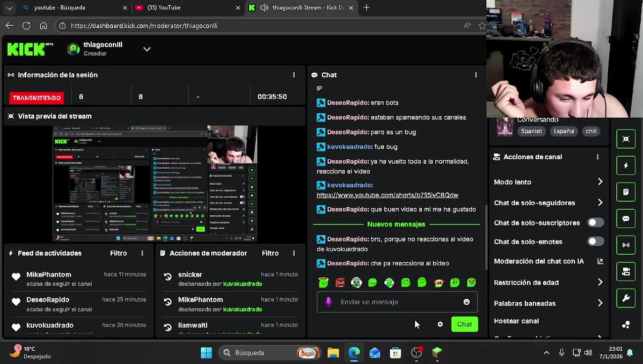The height and width of the screenshot is (364, 643).
Task: Close the youtube - Búsqueda tab
Action: (125, 8)
